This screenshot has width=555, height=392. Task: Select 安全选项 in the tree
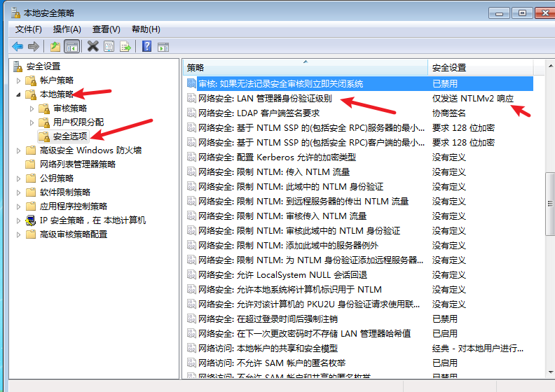(x=70, y=136)
